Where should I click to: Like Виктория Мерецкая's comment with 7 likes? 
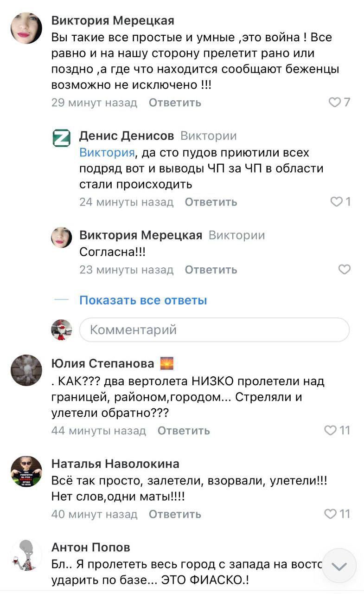pos(334,103)
